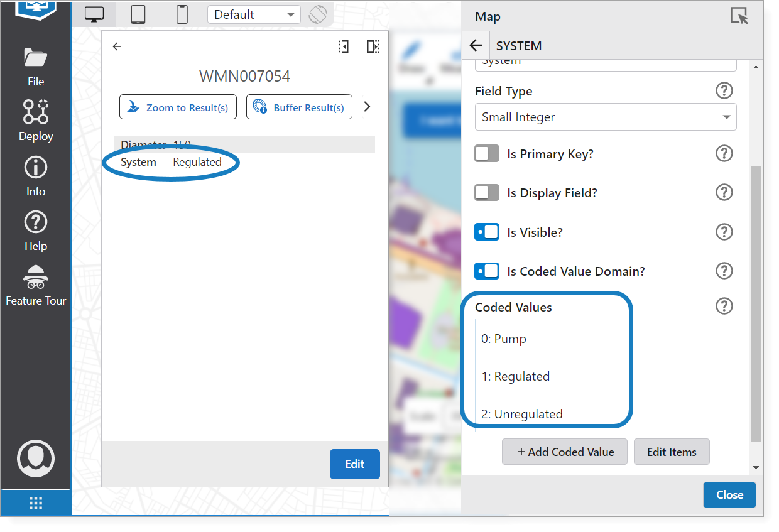Click Zoom to Result(s) button
This screenshot has height=532, width=779.
(178, 107)
